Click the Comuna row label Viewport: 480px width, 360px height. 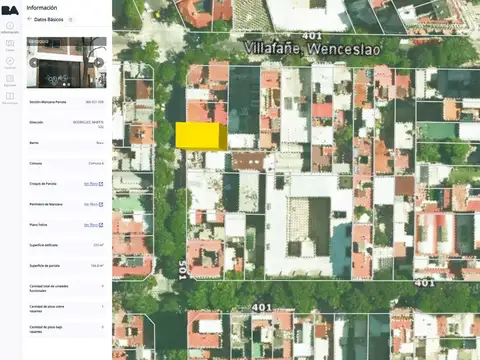pos(36,163)
